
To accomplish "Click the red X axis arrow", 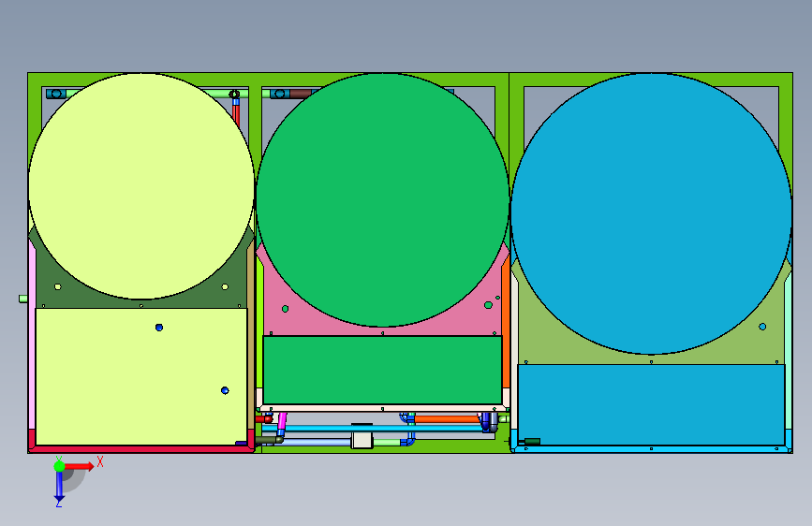I will click(79, 466).
